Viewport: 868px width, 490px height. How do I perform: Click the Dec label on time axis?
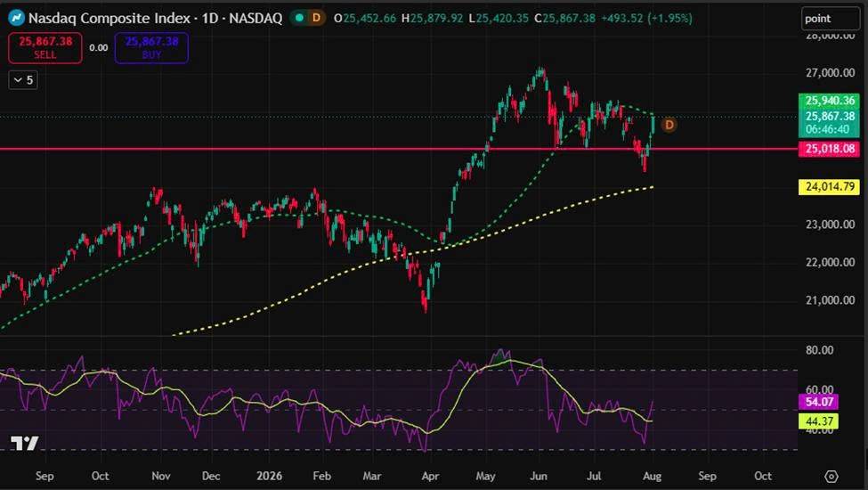(211, 476)
